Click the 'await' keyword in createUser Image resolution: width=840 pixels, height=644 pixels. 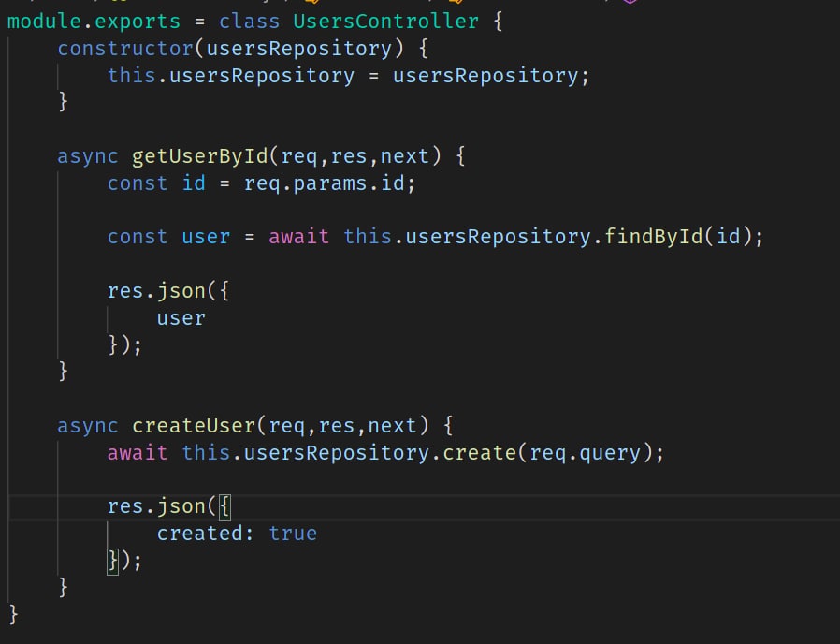(138, 453)
